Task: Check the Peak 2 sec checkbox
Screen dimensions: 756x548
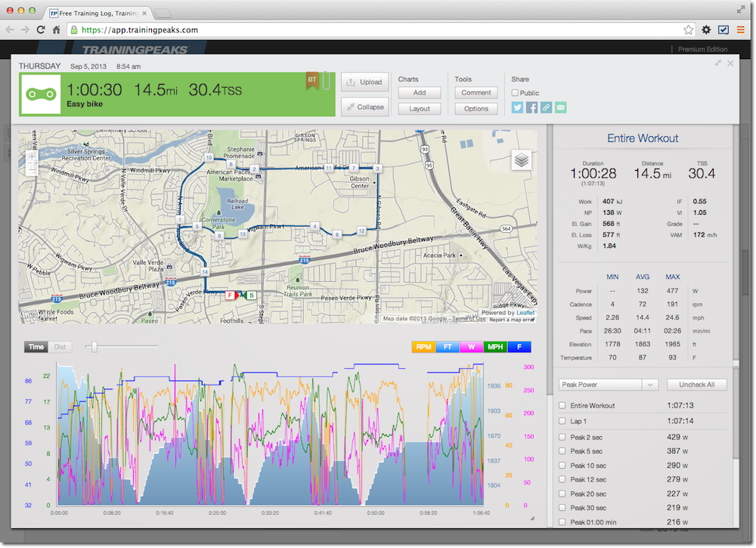Action: (x=562, y=437)
